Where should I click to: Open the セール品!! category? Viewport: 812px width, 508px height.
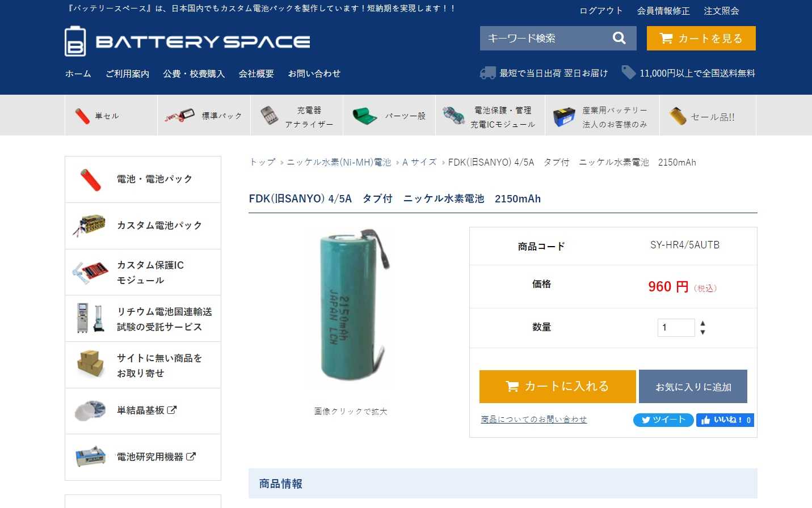pyautogui.click(x=708, y=116)
